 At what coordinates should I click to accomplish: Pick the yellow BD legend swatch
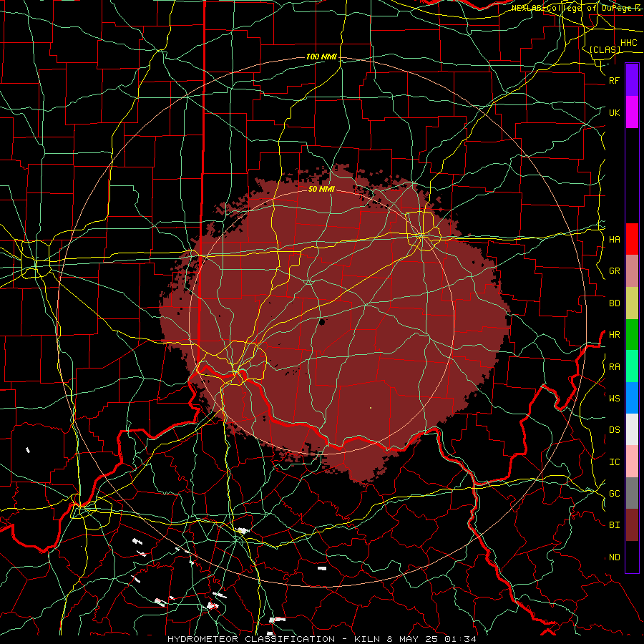tap(632, 303)
